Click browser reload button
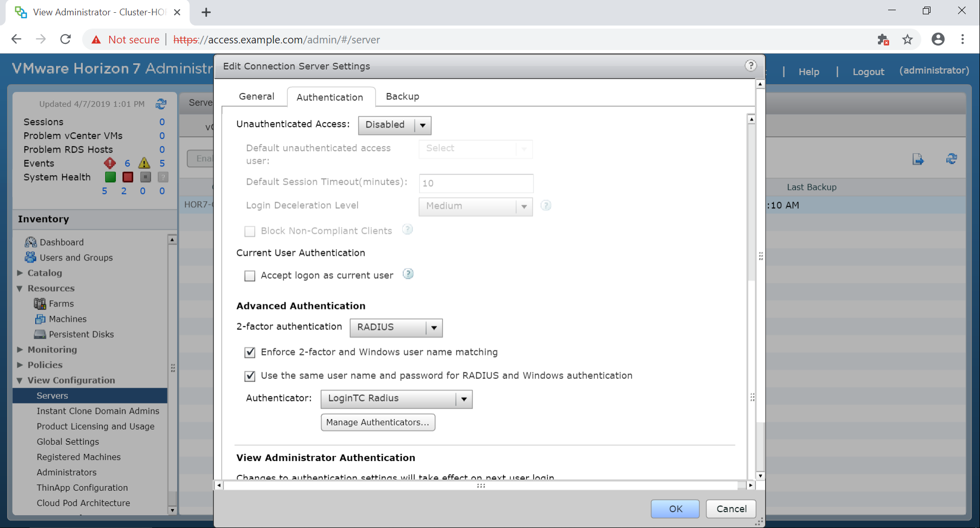Image resolution: width=980 pixels, height=528 pixels. tap(65, 39)
